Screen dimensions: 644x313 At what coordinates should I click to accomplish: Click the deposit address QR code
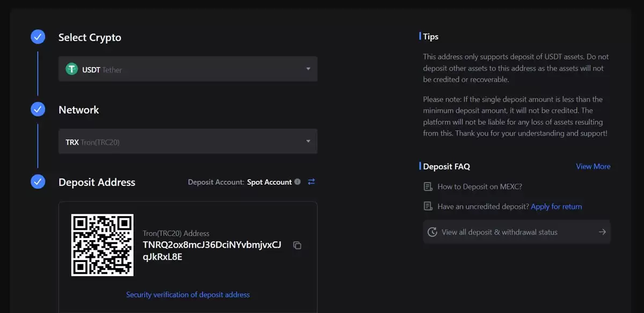tap(103, 245)
